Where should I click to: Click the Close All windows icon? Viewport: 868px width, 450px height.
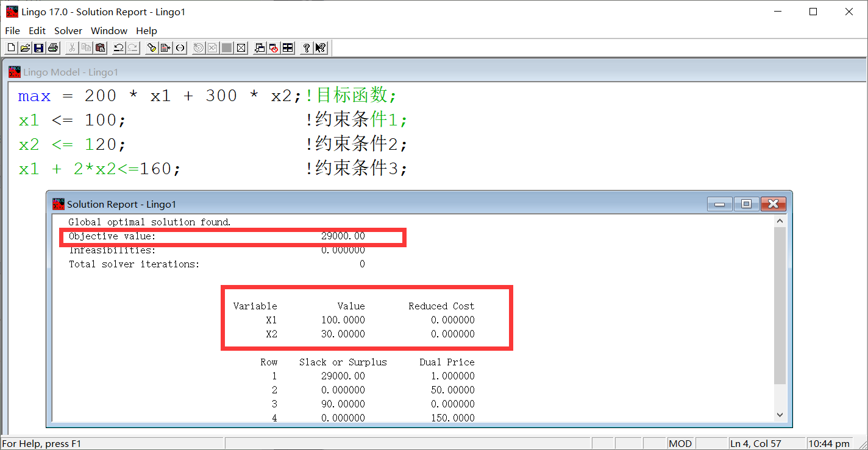point(274,47)
